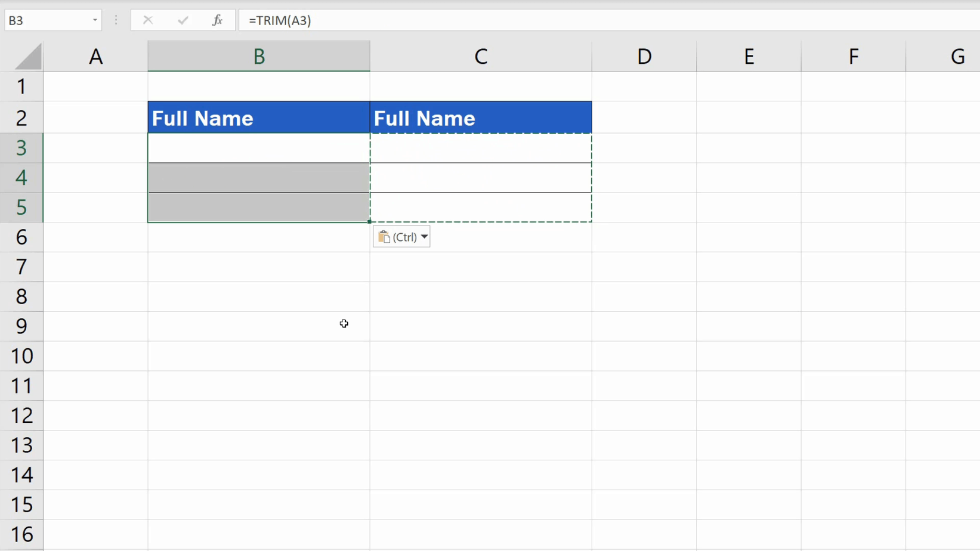
Task: Select column D header
Action: (644, 55)
